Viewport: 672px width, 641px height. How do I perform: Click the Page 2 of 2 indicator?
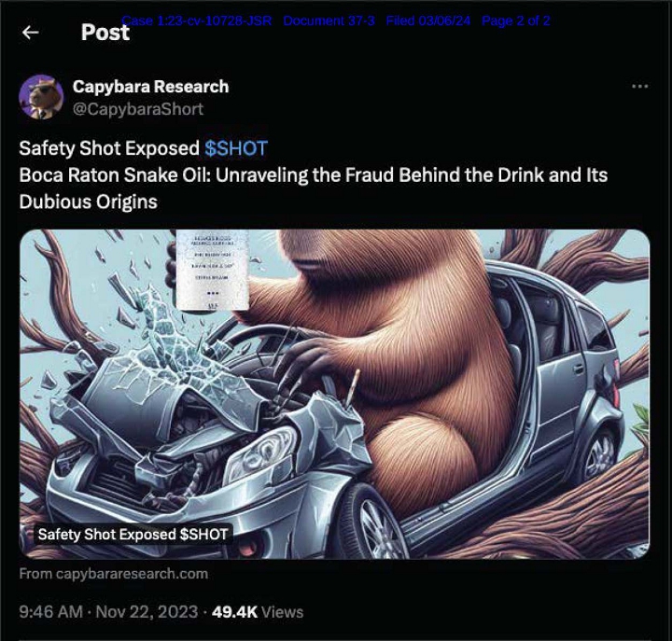(515, 21)
